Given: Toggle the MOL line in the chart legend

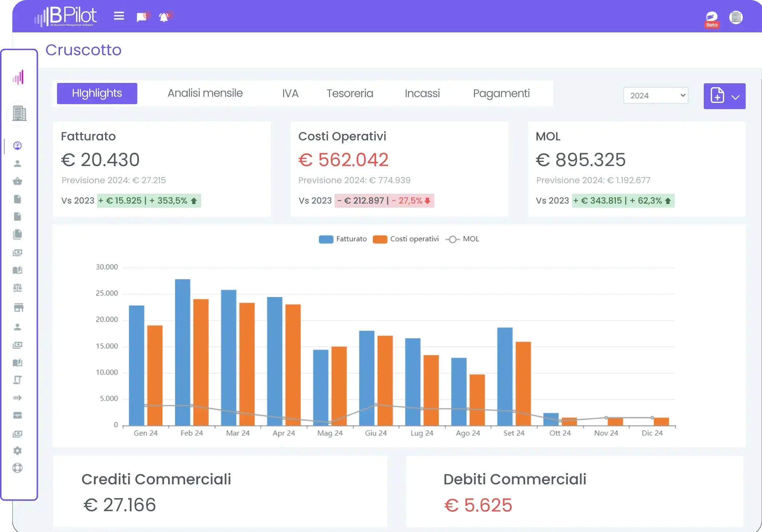Looking at the screenshot, I should pos(462,239).
